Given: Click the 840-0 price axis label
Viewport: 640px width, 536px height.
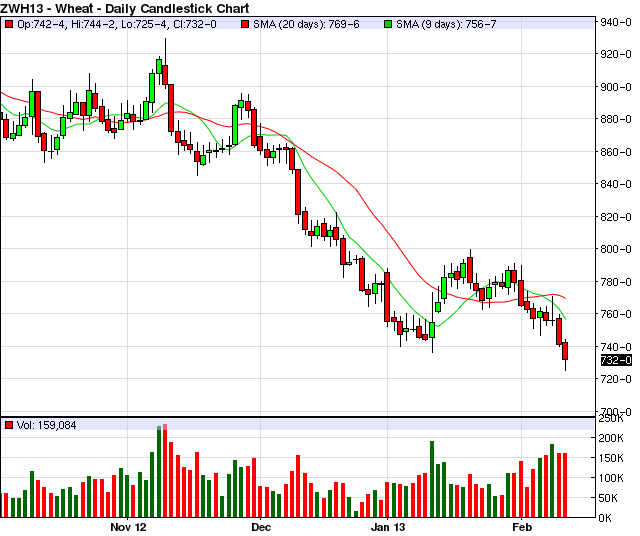Looking at the screenshot, I should [616, 184].
